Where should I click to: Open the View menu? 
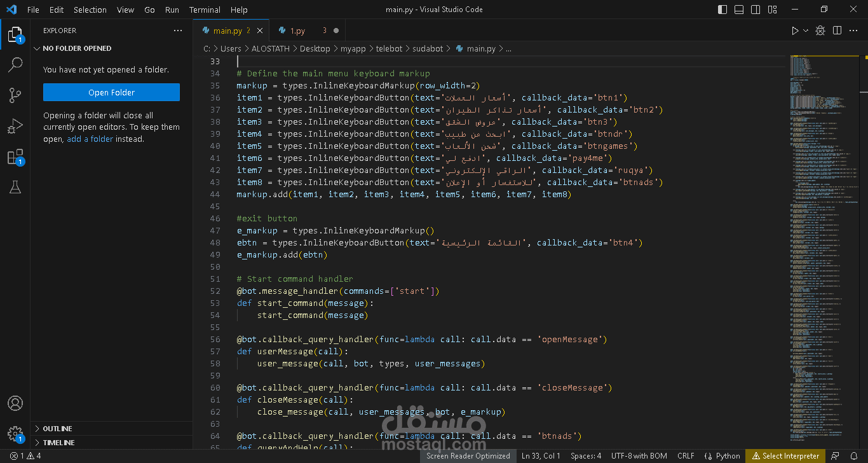(126, 10)
